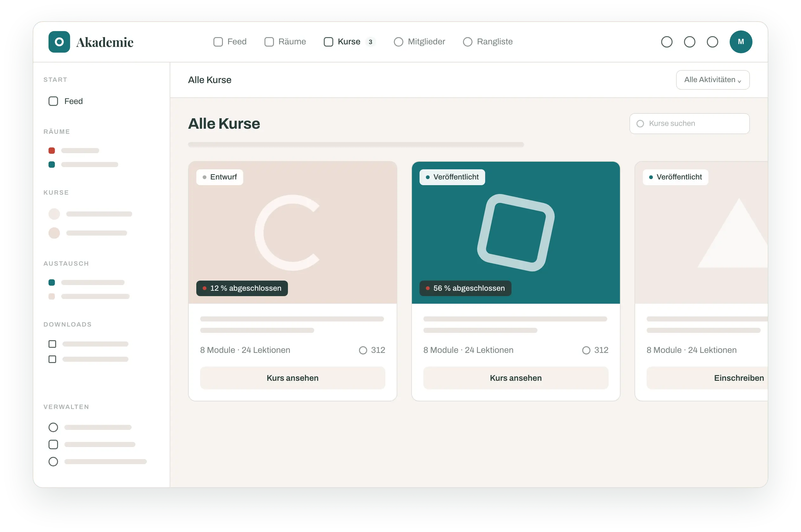This screenshot has width=801, height=532.
Task: Open Feed in the sidebar
Action: [x=66, y=101]
